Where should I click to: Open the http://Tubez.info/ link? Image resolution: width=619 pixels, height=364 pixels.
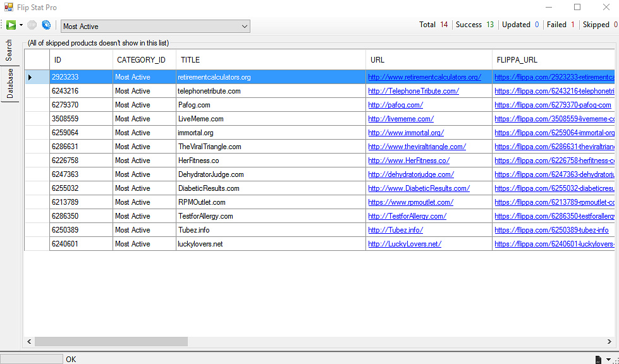point(395,230)
